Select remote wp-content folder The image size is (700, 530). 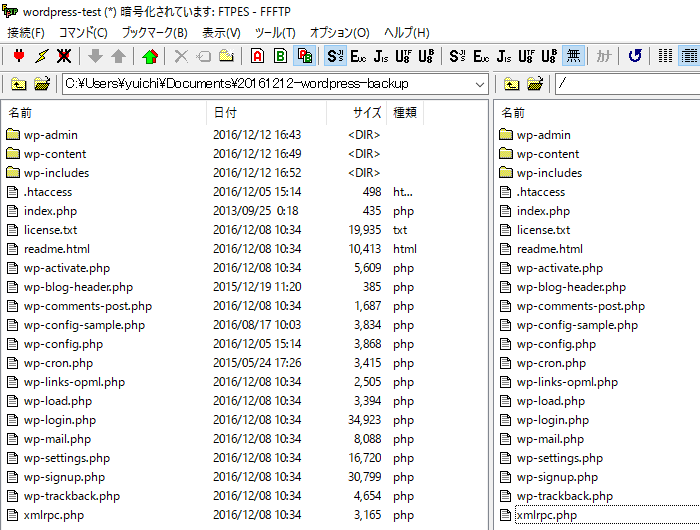547,154
